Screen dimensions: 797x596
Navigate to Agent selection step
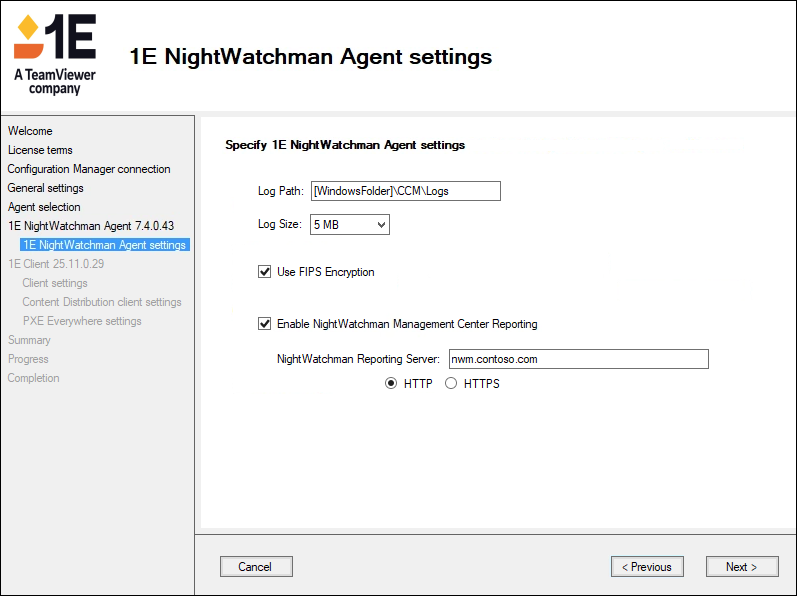click(x=44, y=207)
